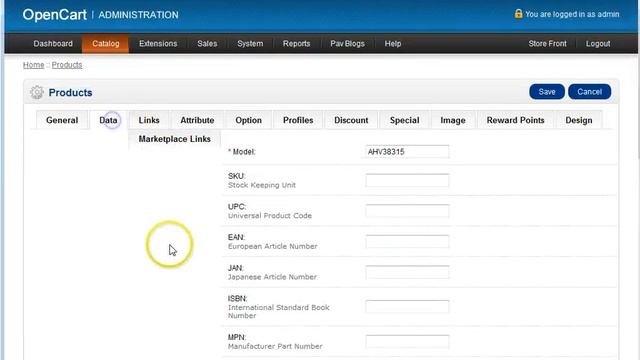The height and width of the screenshot is (360, 640).
Task: Switch to the Design tab
Action: (x=579, y=120)
